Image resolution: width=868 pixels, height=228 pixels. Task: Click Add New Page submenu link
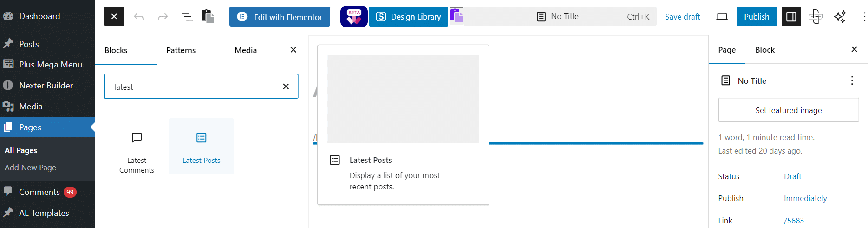click(x=30, y=168)
